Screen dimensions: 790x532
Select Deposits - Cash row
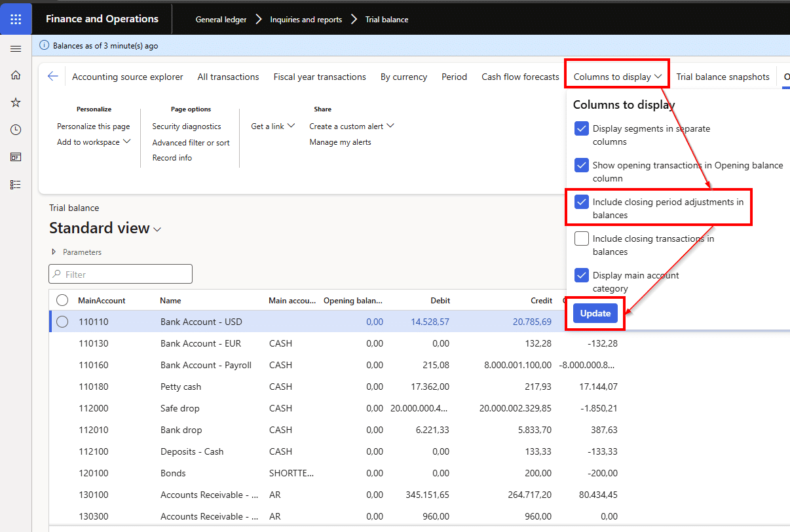click(x=333, y=451)
